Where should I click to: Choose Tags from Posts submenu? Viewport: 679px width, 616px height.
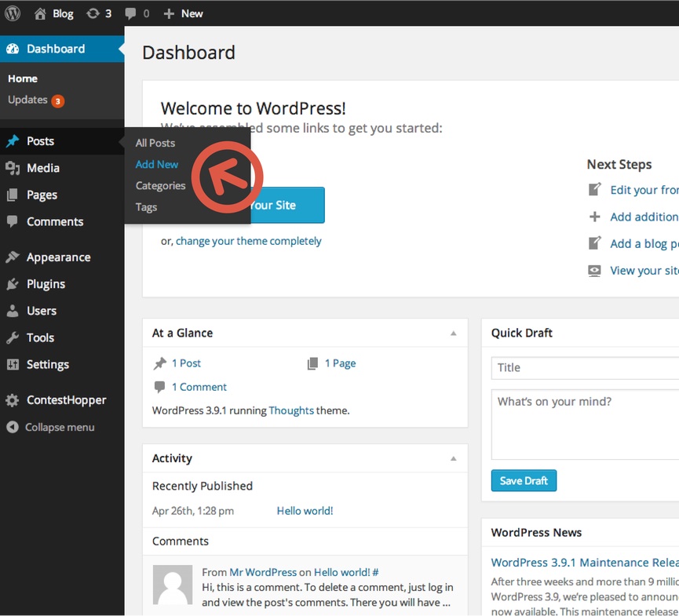(146, 207)
